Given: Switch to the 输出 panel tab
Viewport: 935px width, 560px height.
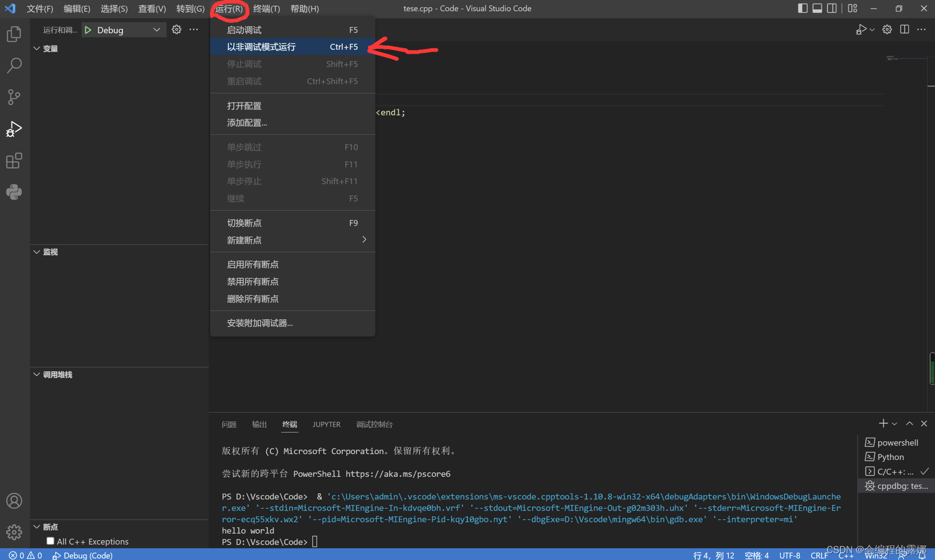Looking at the screenshot, I should tap(259, 425).
